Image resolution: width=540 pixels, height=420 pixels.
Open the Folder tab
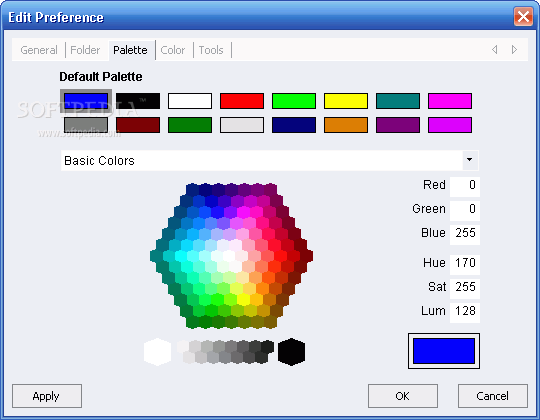click(x=85, y=50)
